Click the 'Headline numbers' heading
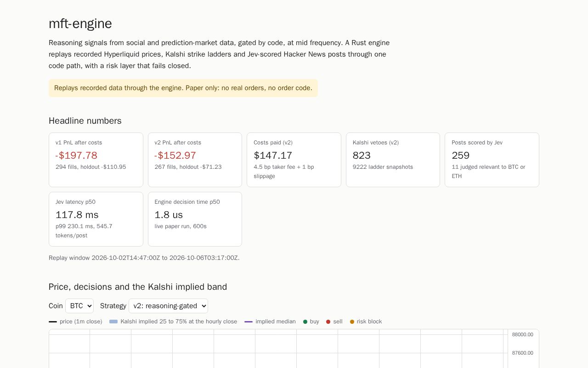Image resolution: width=588 pixels, height=368 pixels. click(85, 121)
